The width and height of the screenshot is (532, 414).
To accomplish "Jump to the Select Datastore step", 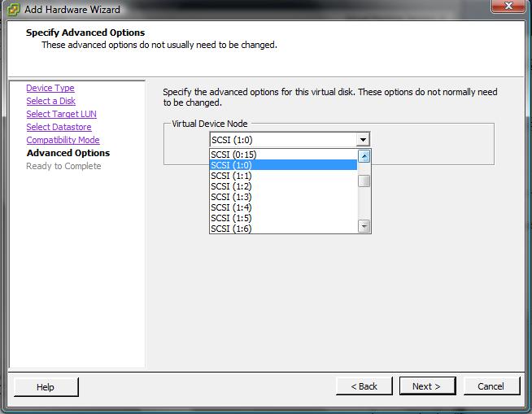I will 59,127.
